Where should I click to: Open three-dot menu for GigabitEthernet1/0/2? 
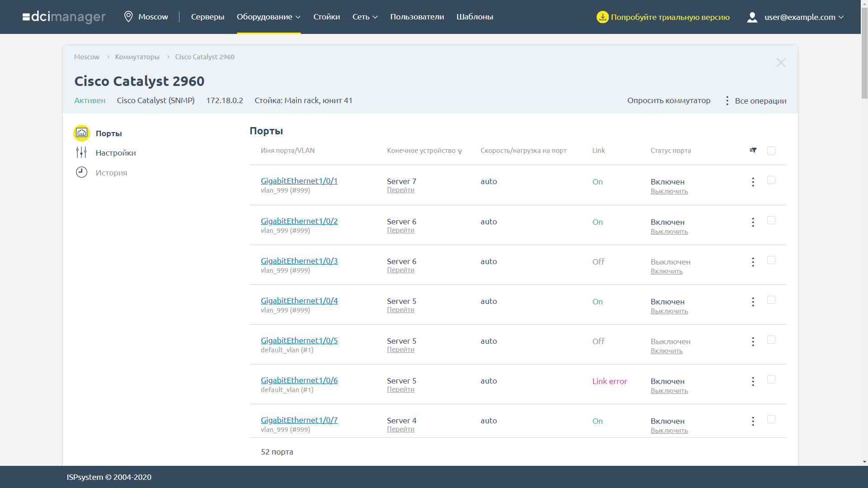coord(753,222)
